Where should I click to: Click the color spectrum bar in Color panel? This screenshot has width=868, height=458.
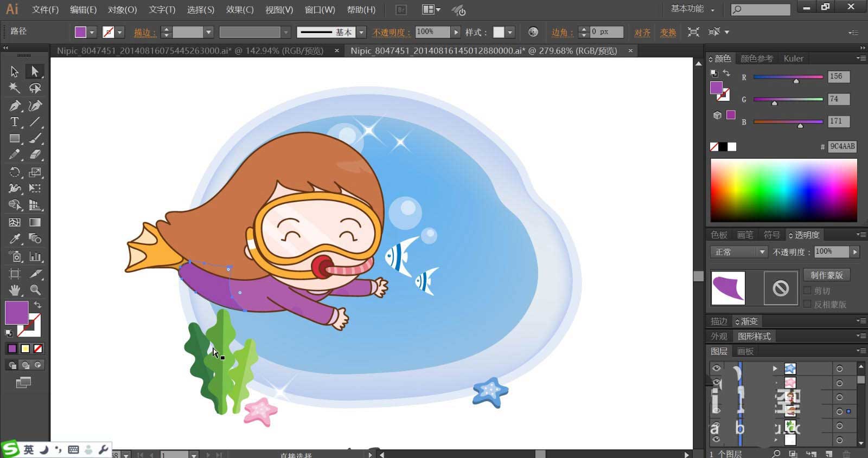(x=784, y=190)
